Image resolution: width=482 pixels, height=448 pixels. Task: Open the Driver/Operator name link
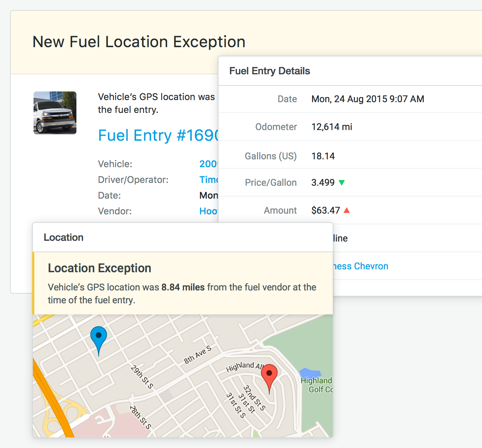click(x=209, y=180)
